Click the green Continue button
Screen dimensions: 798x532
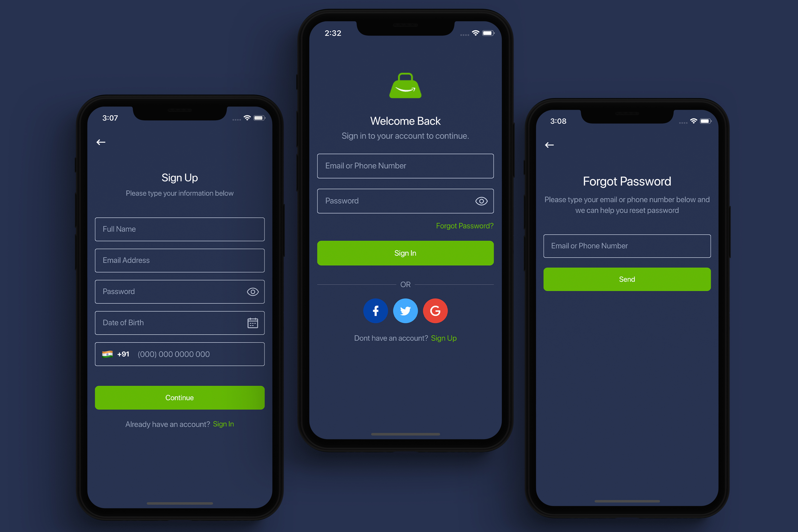(x=180, y=397)
